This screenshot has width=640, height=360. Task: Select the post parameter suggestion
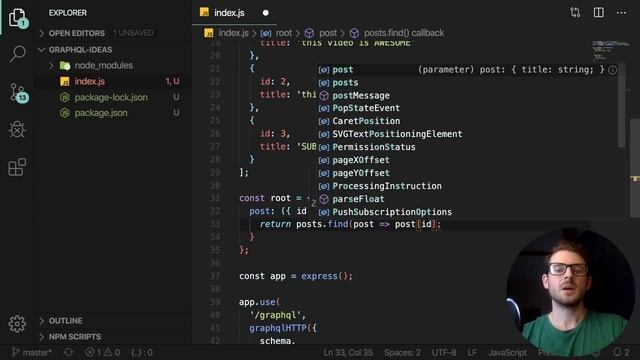click(467, 70)
